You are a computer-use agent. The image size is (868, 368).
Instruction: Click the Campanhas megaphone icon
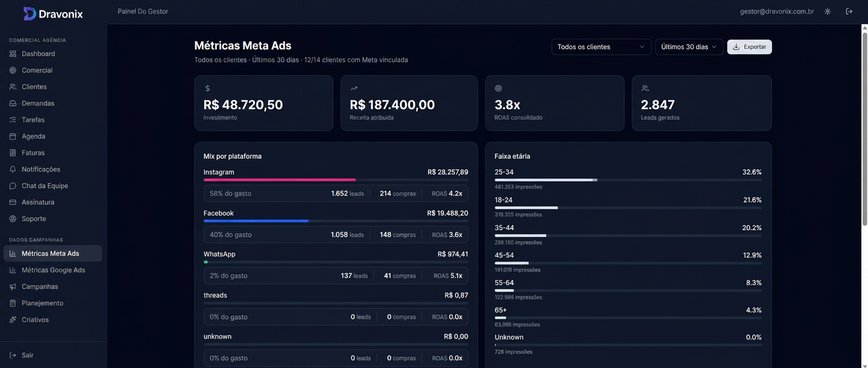13,286
